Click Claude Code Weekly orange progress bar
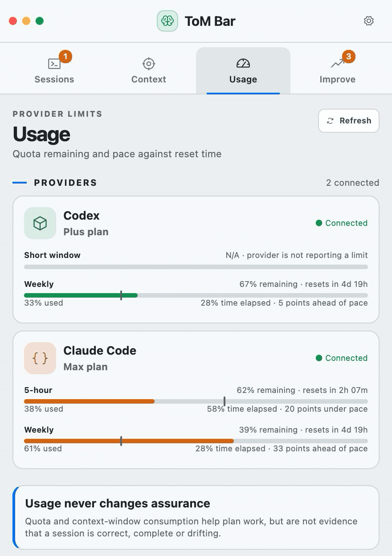This screenshot has width=392, height=556. click(129, 441)
